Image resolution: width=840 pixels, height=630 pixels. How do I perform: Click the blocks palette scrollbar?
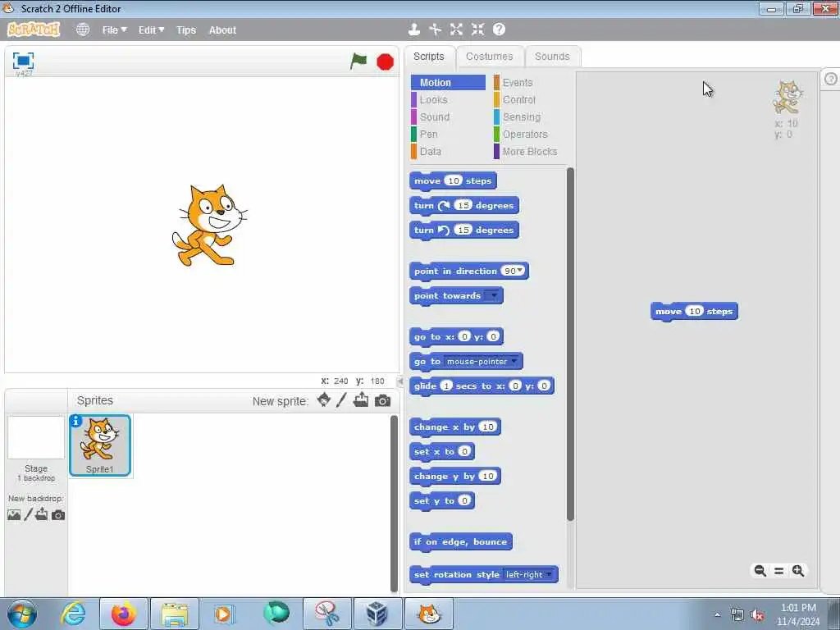coord(570,344)
